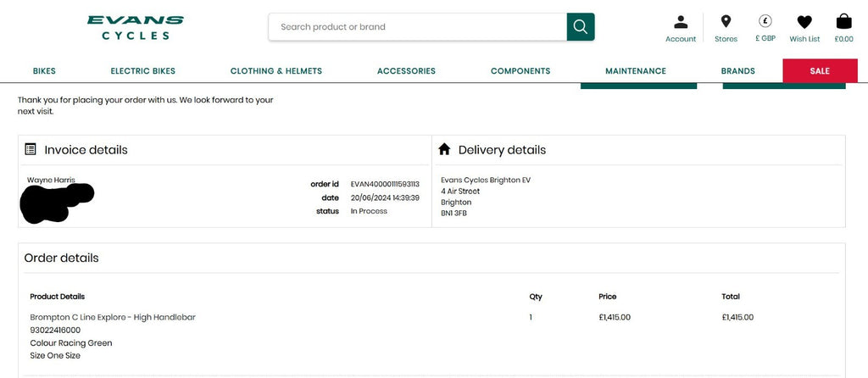Select postcode BN1 3FB
The height and width of the screenshot is (378, 868).
[453, 213]
